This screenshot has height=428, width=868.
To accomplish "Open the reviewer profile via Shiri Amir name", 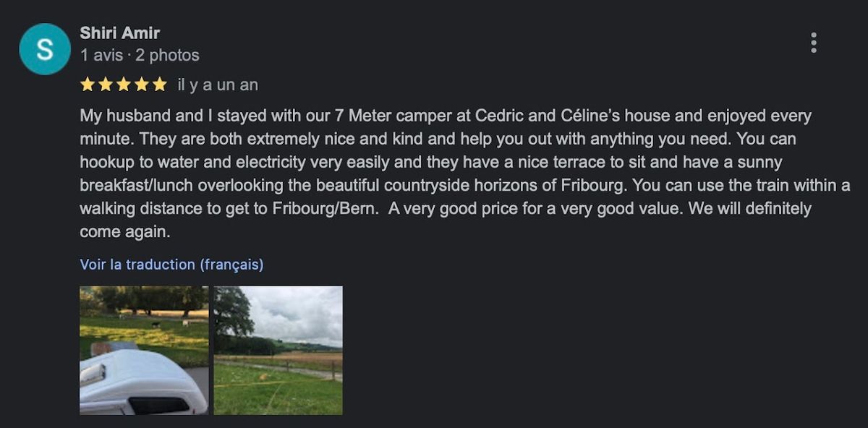I will 120,33.
